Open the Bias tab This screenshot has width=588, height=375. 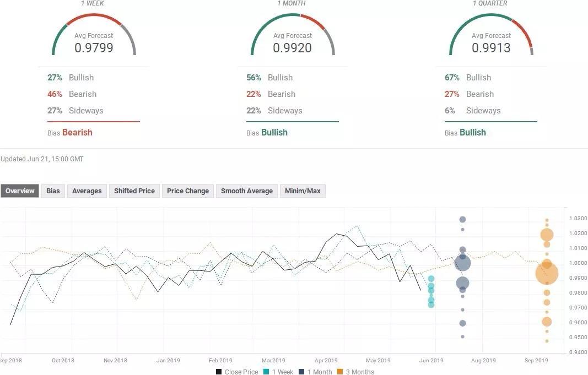pyautogui.click(x=53, y=191)
